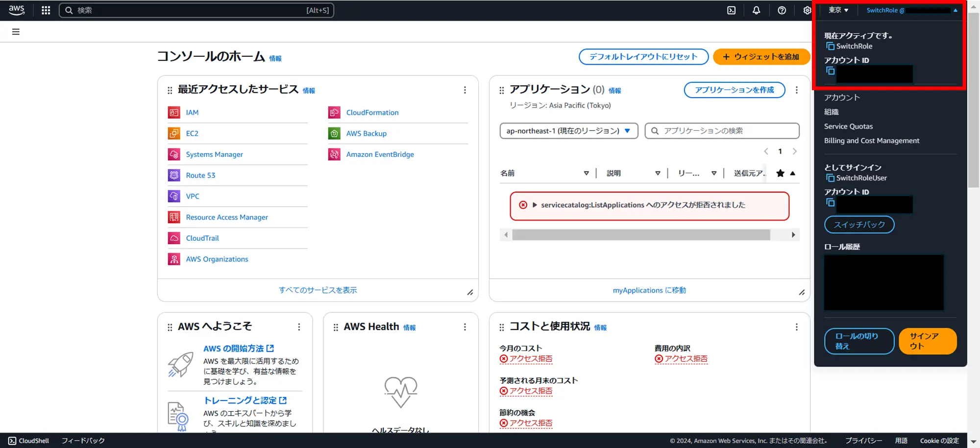Open the ap-northeast-1 region selector
Screen dimensions: 980x448
569,131
